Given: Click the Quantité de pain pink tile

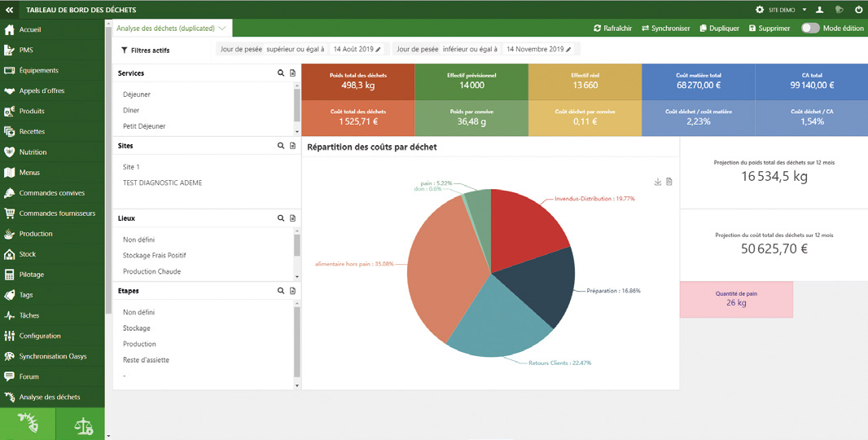Looking at the screenshot, I should point(736,299).
